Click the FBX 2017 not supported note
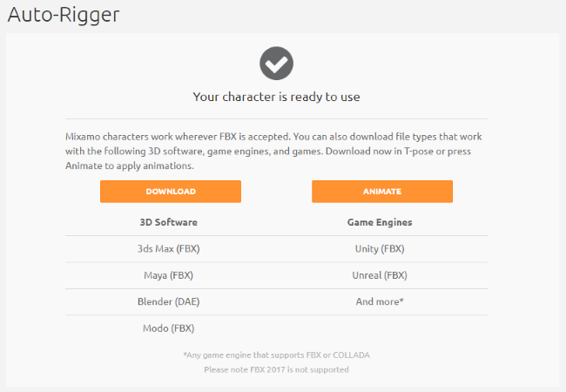 coord(277,369)
